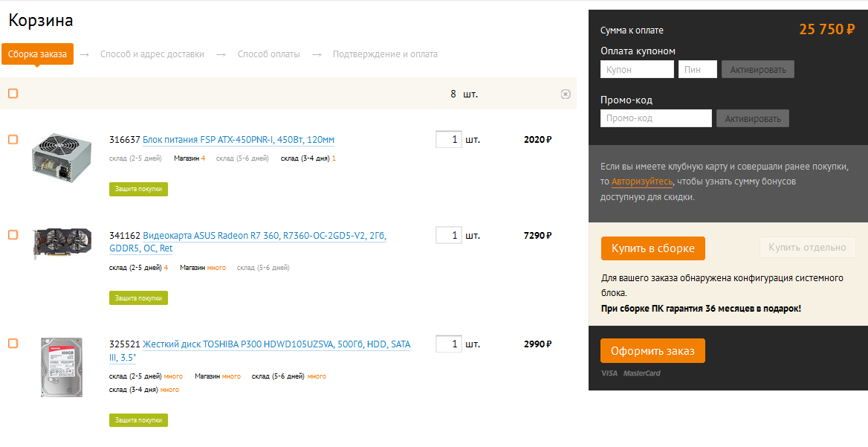868x447 pixels.
Task: Click article number 341162
Action: tap(125, 236)
